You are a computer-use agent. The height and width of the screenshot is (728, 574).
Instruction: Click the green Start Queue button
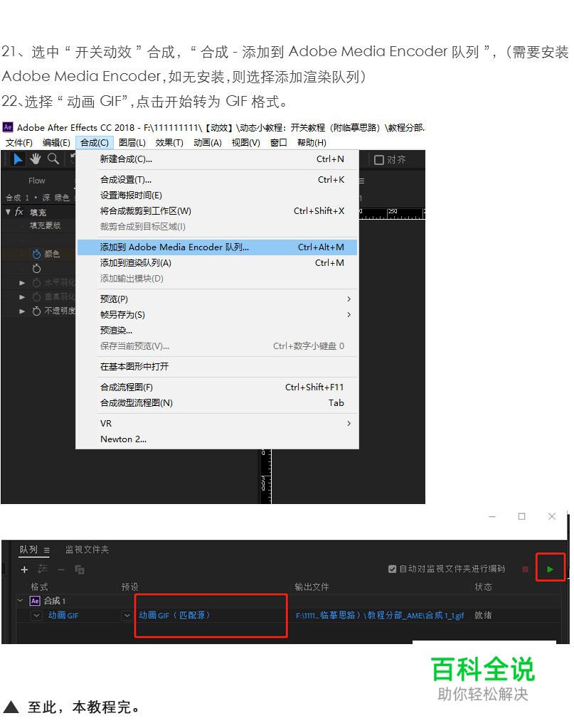pyautogui.click(x=551, y=567)
